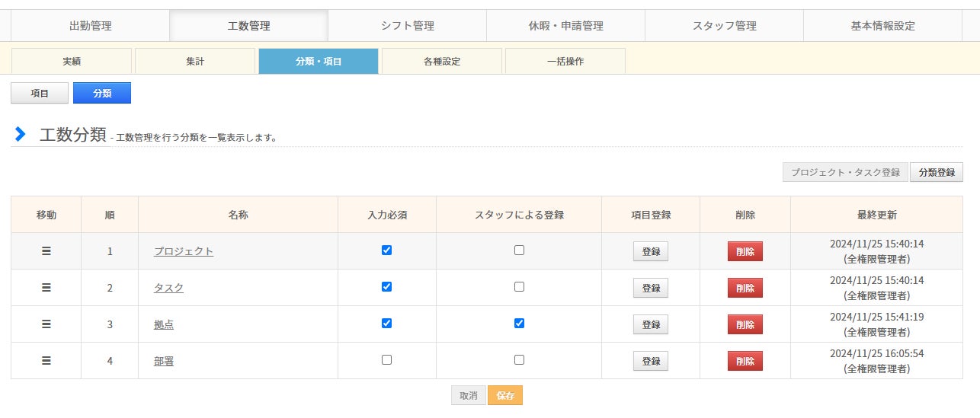This screenshot has width=980, height=418.
Task: Enable スタッフによる登録 for タスク
Action: 519,287
